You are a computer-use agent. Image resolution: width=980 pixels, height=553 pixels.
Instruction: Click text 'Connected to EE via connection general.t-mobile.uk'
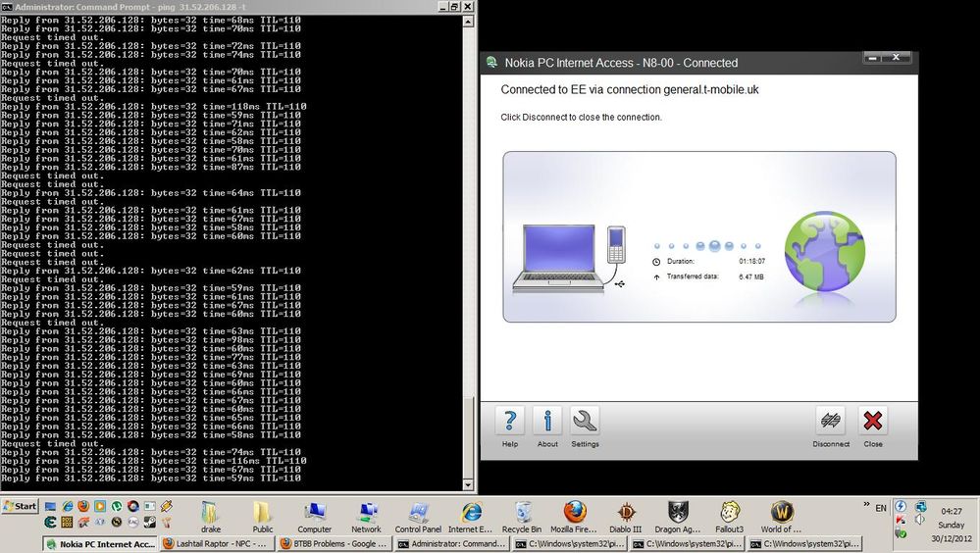[x=630, y=89]
